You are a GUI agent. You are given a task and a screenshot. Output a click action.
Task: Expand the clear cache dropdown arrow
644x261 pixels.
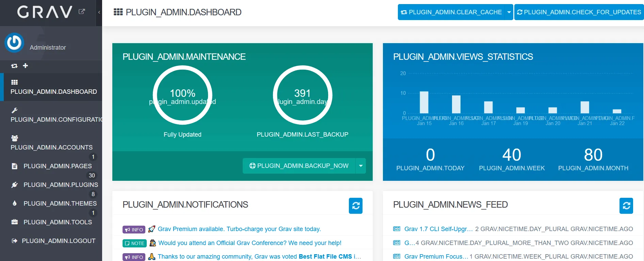(509, 12)
